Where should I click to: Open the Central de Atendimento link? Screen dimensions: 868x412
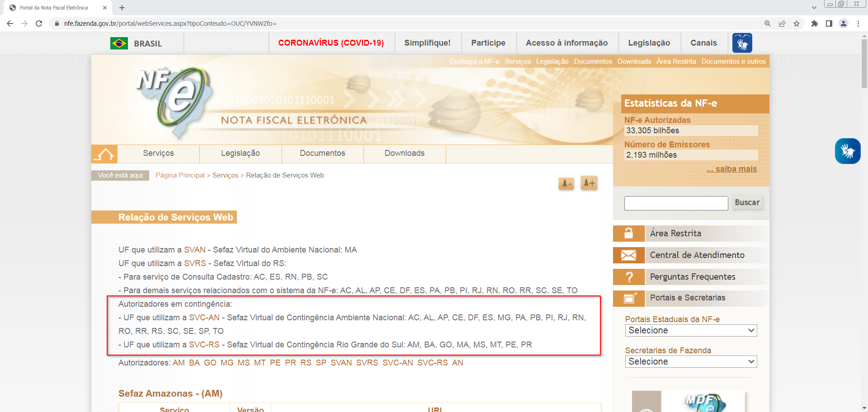point(697,255)
